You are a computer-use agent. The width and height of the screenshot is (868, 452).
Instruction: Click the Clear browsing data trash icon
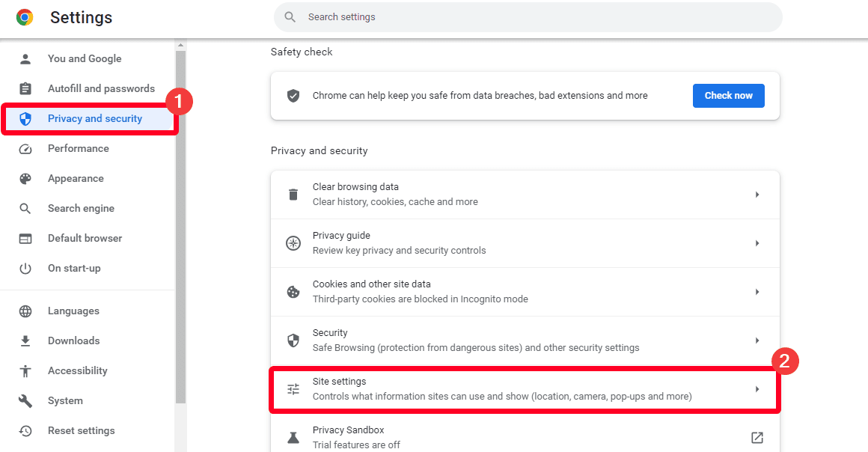click(293, 194)
